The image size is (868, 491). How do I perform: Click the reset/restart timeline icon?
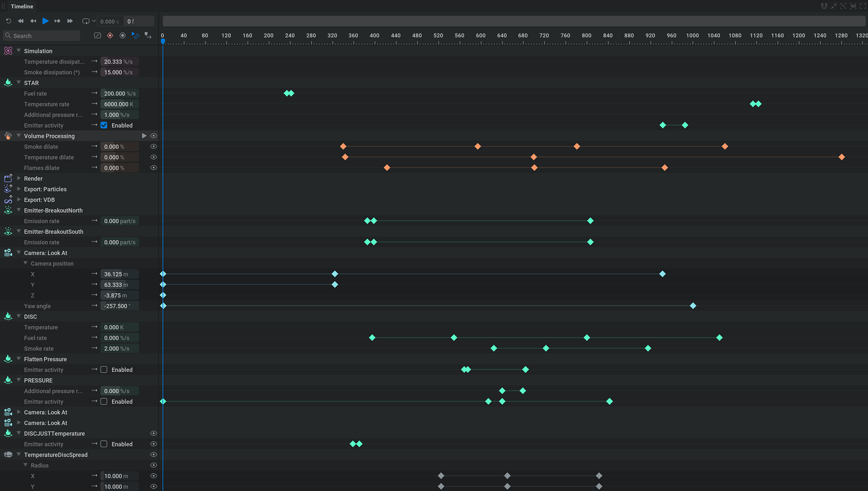click(x=9, y=21)
